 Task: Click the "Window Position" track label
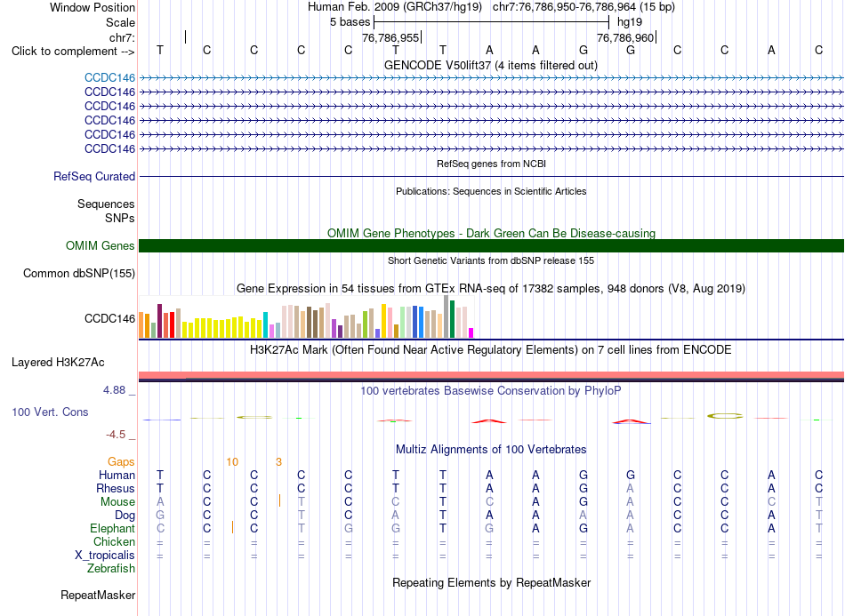point(93,7)
